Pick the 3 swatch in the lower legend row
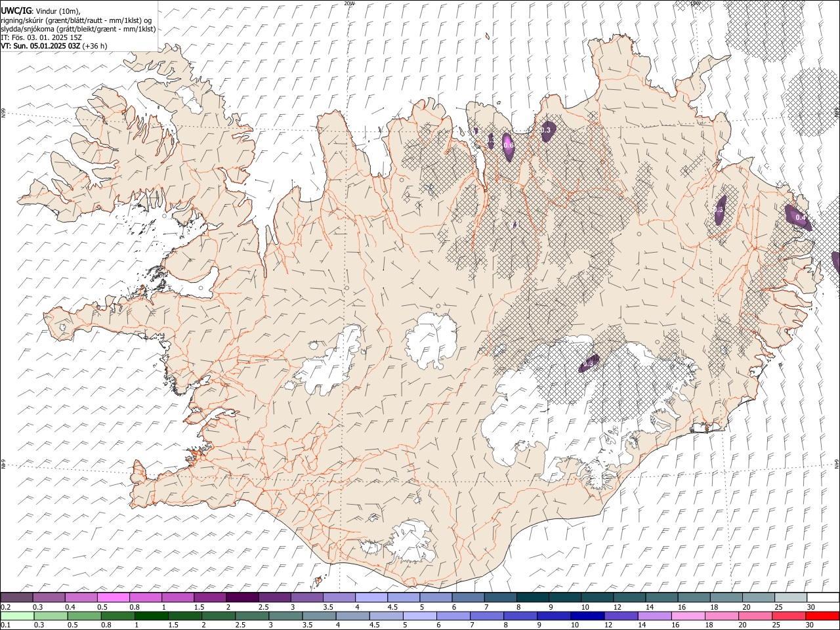Image resolution: width=840 pixels, height=630 pixels. coord(285,616)
